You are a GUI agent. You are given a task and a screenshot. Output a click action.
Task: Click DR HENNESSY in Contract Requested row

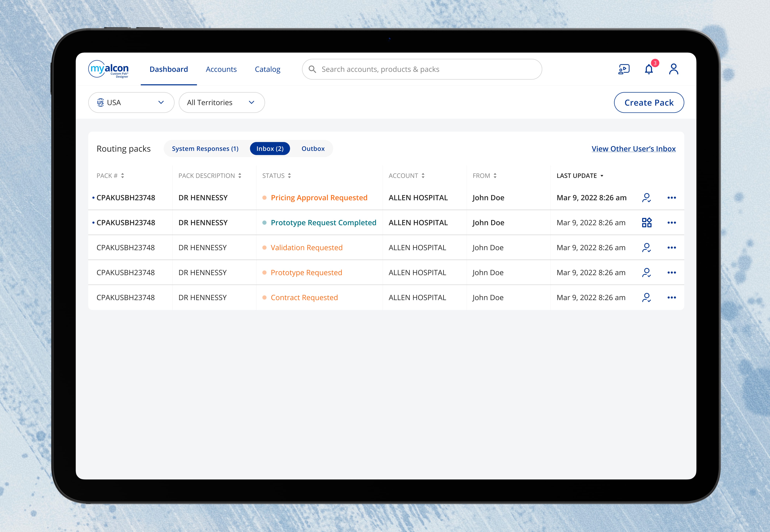point(202,297)
